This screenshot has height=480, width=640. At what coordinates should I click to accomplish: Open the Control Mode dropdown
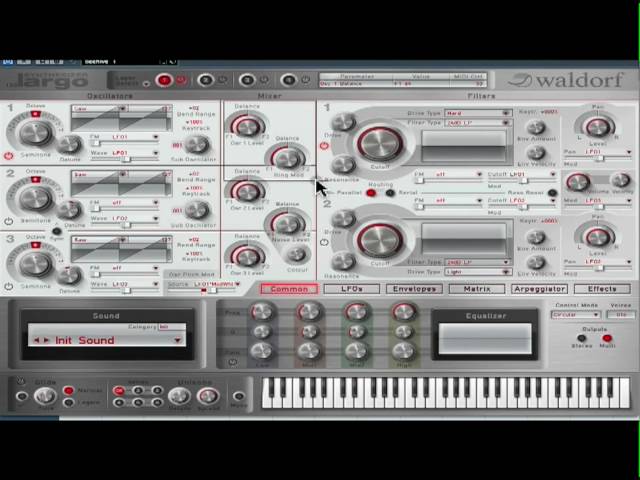click(x=576, y=315)
